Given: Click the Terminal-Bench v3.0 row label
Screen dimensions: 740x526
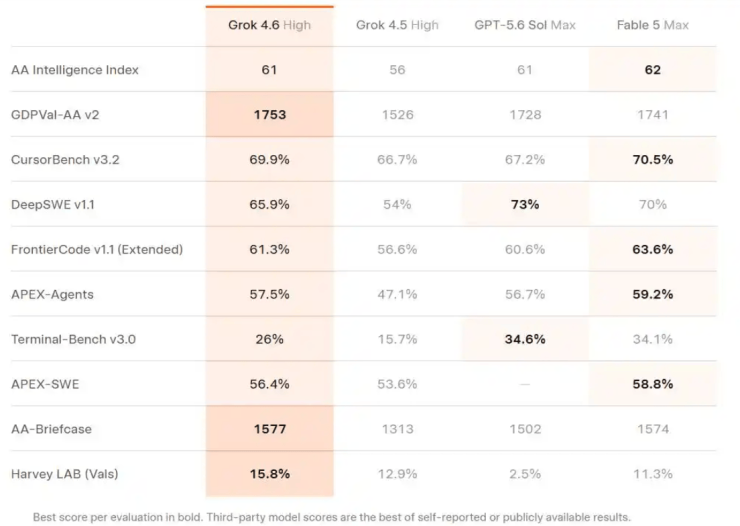Looking at the screenshot, I should click(73, 339).
